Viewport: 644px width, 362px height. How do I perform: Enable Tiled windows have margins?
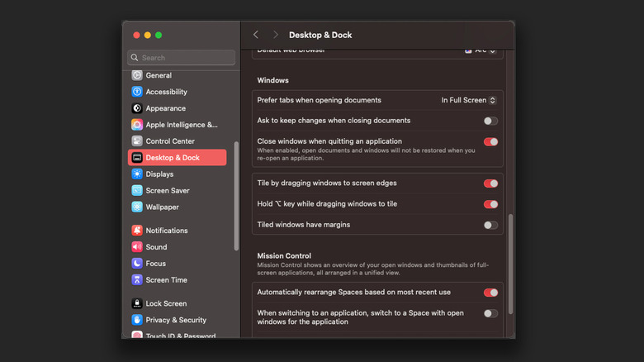[x=490, y=225]
